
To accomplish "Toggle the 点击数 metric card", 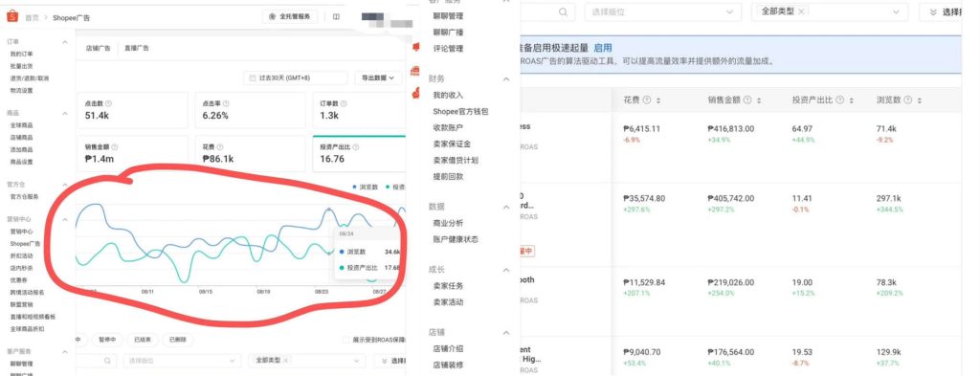I will [x=132, y=111].
